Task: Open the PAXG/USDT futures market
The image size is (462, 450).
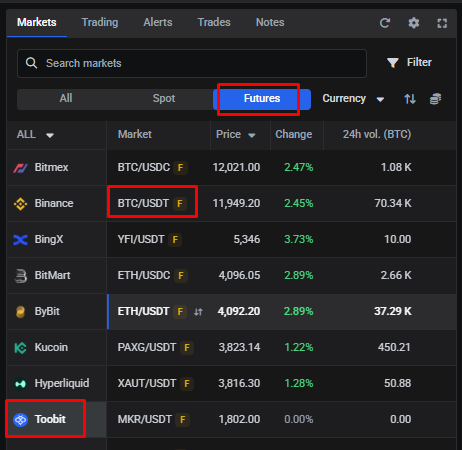Action: [146, 347]
